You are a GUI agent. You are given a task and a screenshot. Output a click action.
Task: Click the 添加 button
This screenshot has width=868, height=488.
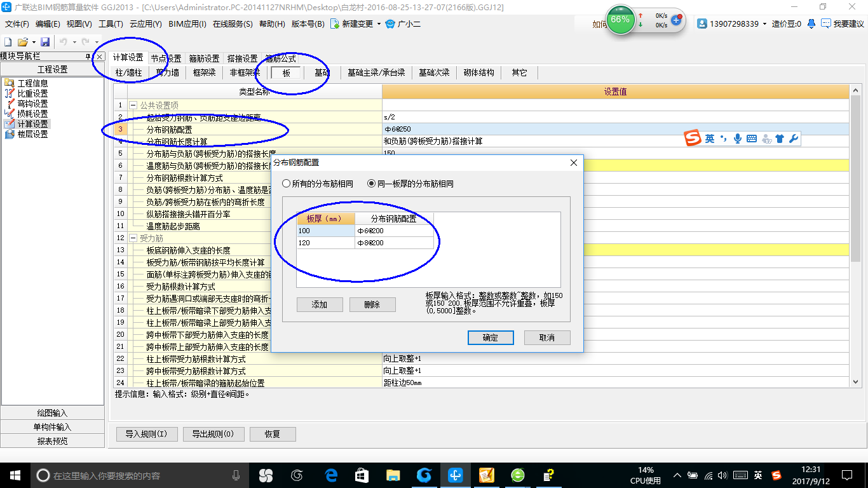320,304
